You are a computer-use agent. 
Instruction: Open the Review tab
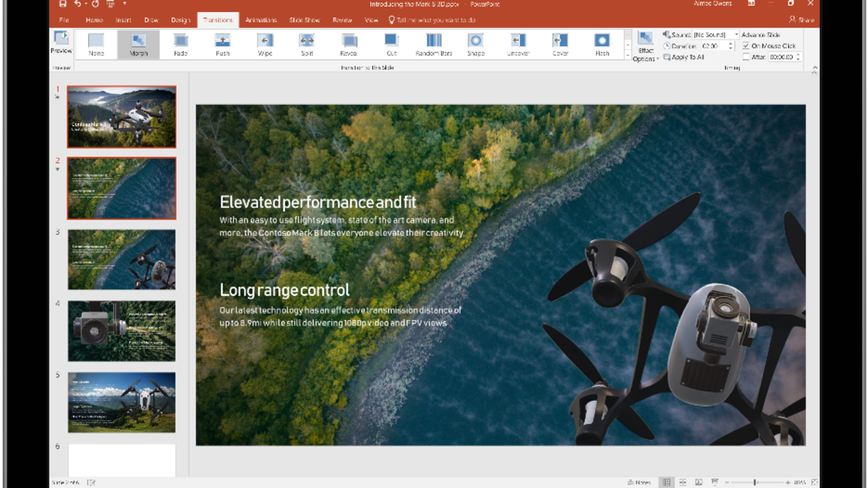(342, 20)
